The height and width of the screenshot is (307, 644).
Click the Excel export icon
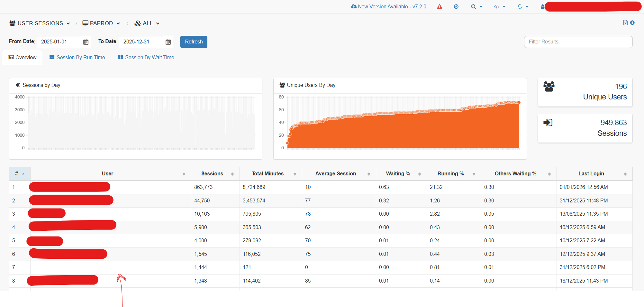pyautogui.click(x=625, y=23)
